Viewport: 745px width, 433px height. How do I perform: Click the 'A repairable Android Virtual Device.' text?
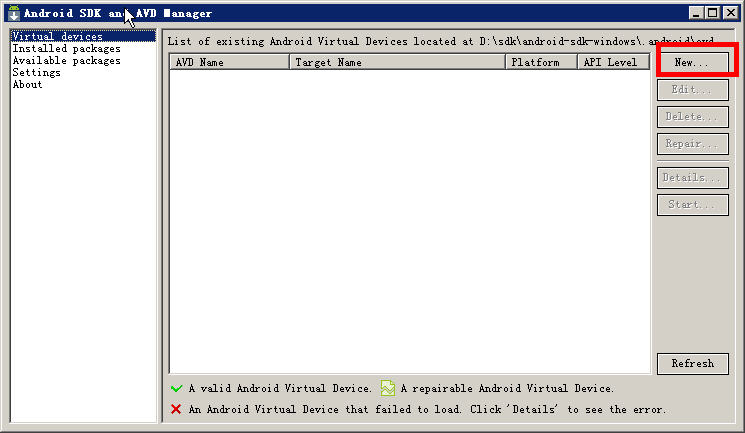point(507,388)
